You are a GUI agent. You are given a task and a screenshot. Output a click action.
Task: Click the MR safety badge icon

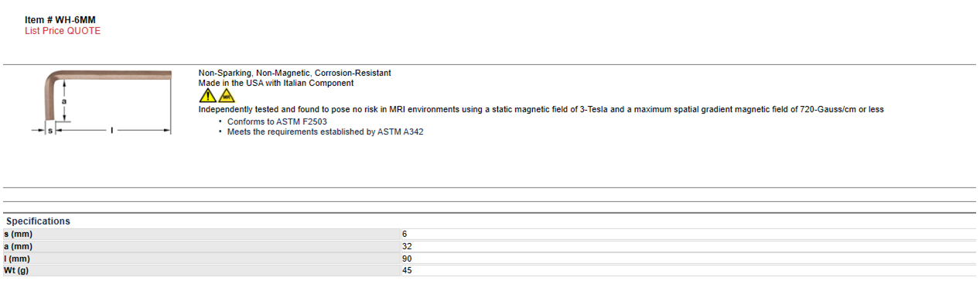point(227,95)
